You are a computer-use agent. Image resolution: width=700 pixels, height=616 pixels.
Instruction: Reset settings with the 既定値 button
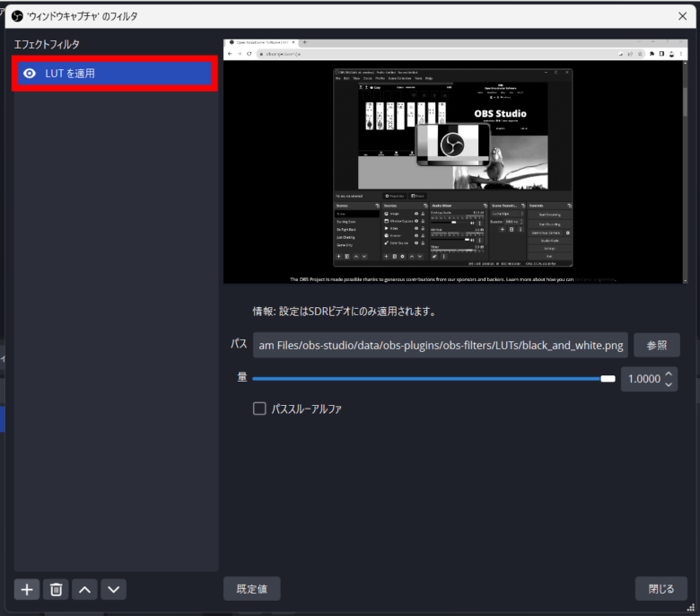pyautogui.click(x=251, y=589)
